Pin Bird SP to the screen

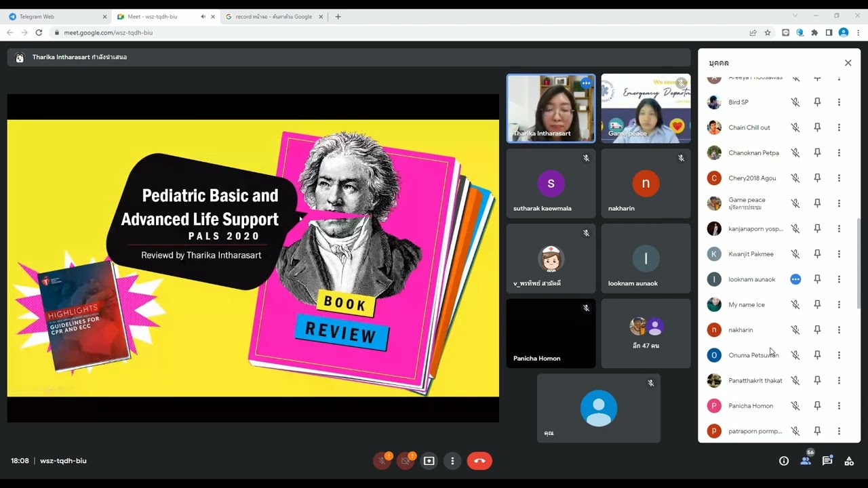point(817,102)
